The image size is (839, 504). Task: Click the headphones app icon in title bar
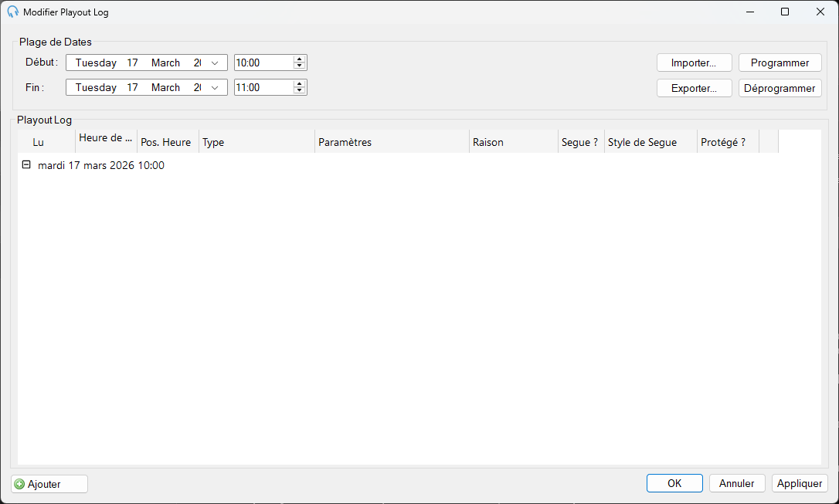13,12
